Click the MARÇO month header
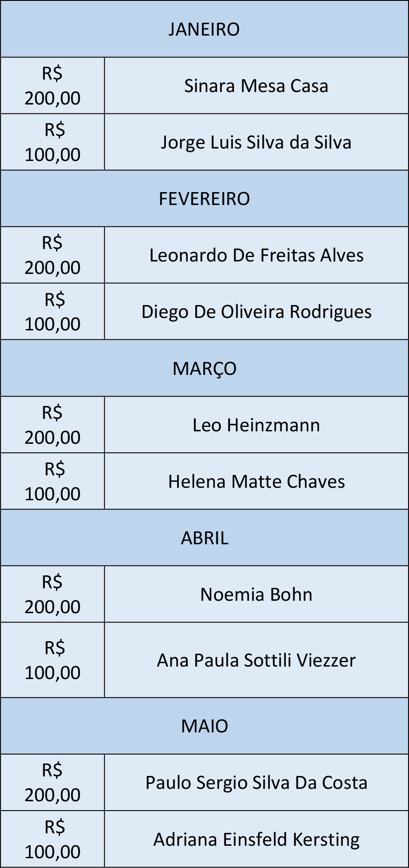409x868 pixels. pos(204,369)
